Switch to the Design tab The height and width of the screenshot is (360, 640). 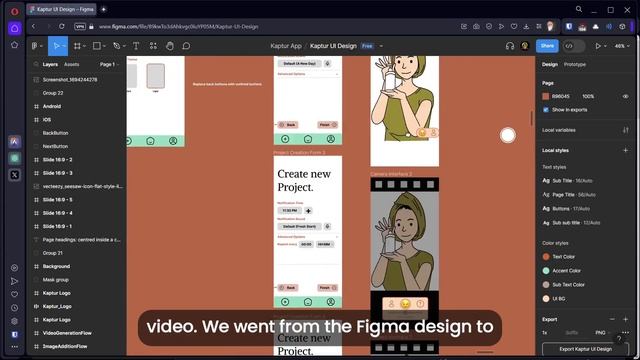click(550, 64)
